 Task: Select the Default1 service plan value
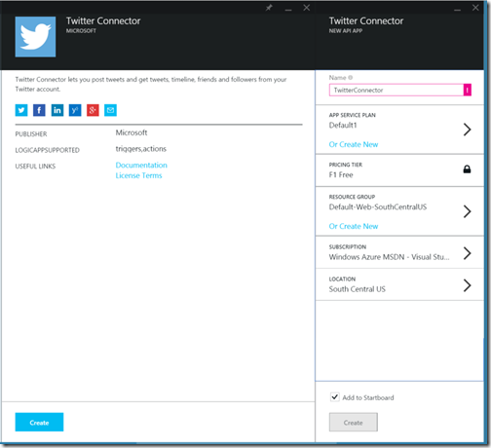click(x=343, y=126)
